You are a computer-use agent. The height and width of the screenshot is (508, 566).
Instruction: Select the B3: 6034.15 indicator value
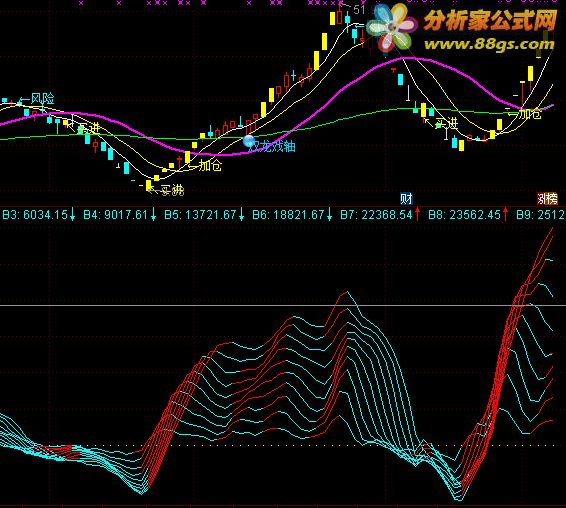[x=35, y=215]
